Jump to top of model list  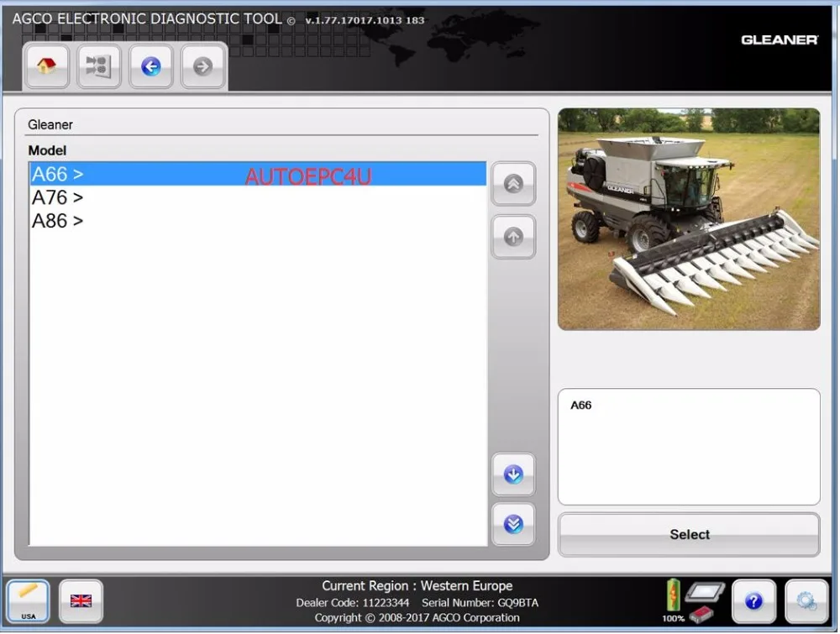(x=513, y=184)
